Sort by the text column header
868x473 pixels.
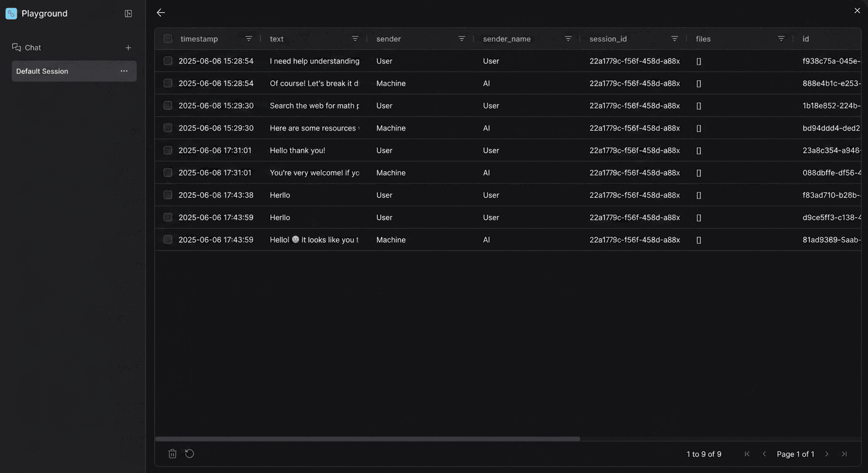(x=277, y=39)
